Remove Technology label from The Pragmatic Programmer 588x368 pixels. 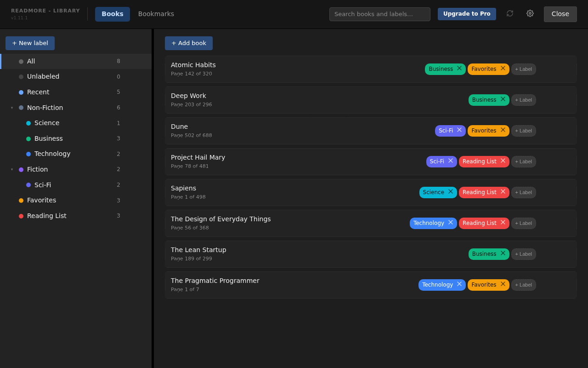(x=459, y=284)
